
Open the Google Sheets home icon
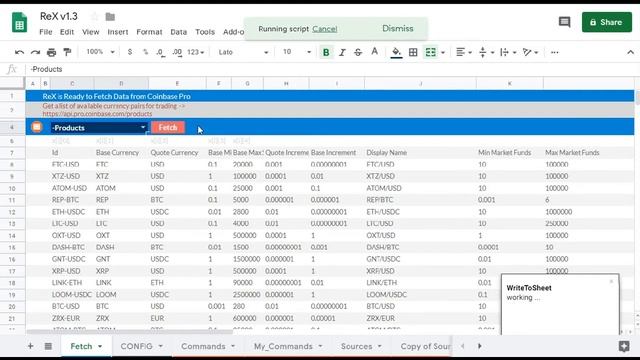pyautogui.click(x=19, y=22)
